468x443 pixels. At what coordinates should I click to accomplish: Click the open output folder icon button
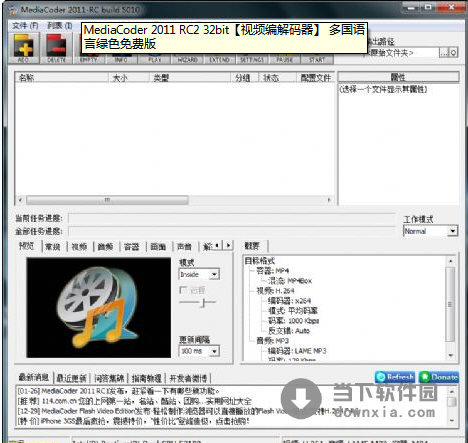pos(454,52)
